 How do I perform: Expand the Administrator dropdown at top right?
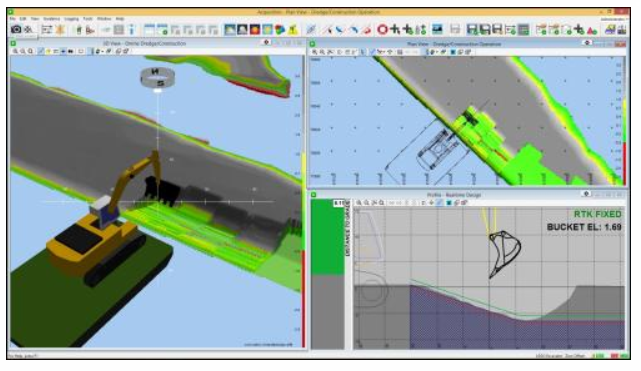pyautogui.click(x=614, y=19)
